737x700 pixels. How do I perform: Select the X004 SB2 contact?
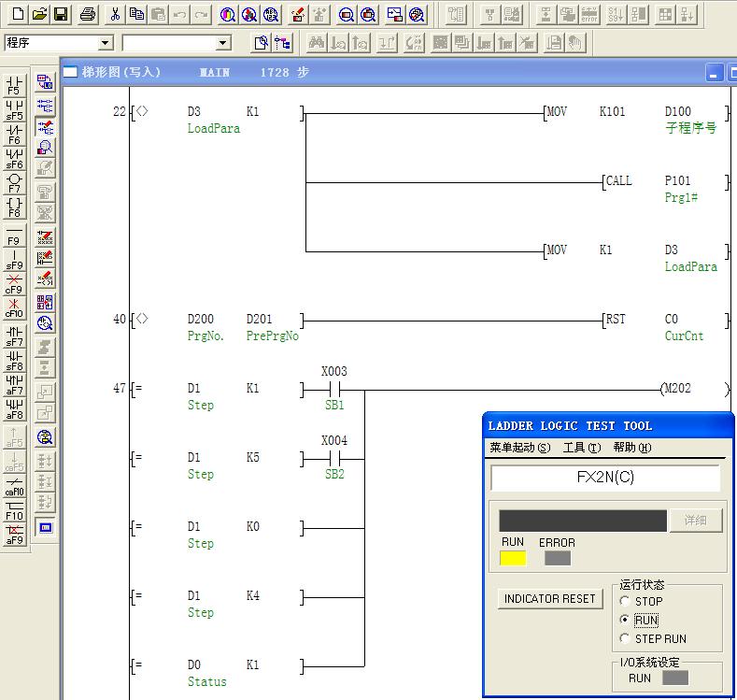click(x=334, y=457)
